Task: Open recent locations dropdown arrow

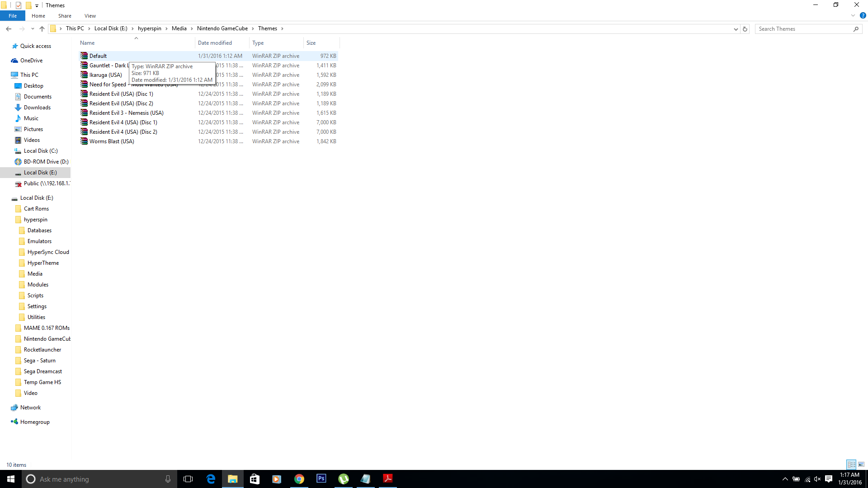Action: pos(32,28)
